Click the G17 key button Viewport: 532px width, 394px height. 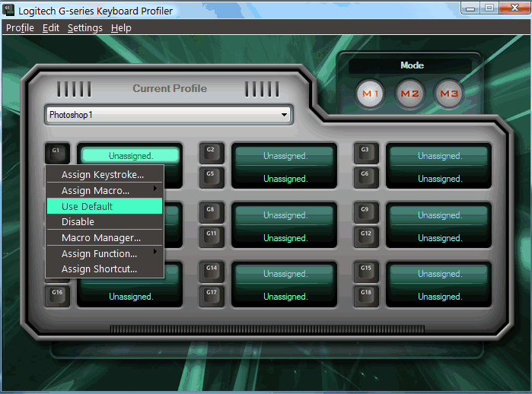tap(212, 296)
